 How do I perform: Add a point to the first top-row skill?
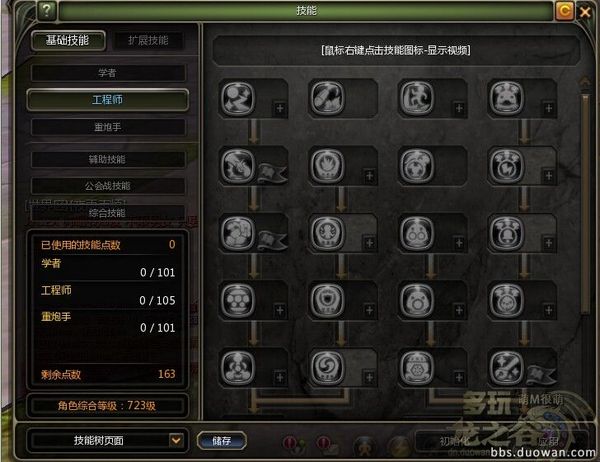point(280,108)
